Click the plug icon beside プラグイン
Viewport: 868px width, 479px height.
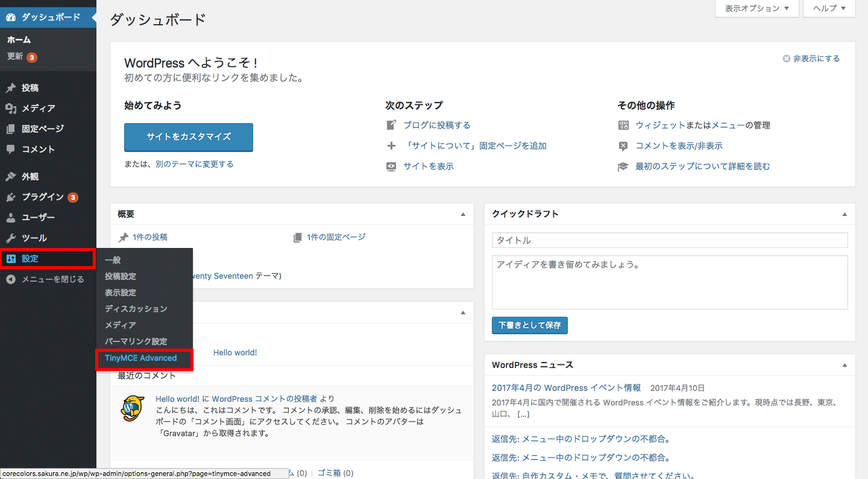(11, 197)
